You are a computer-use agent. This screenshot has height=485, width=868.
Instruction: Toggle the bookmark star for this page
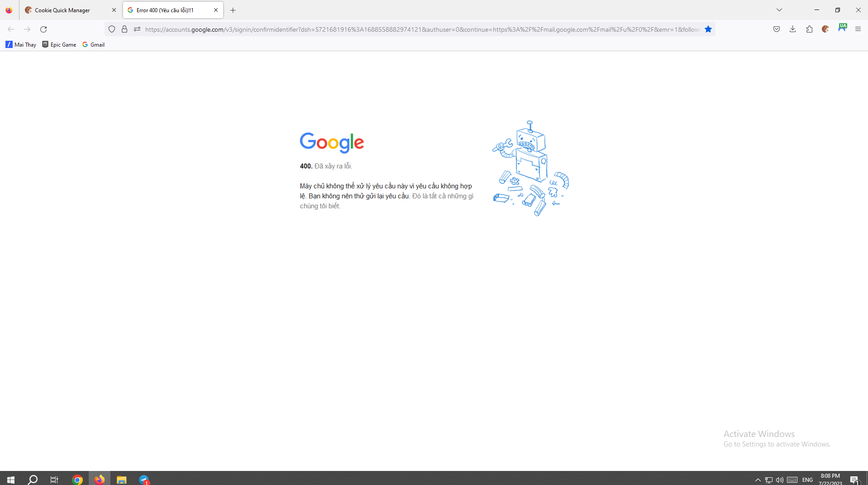pos(708,29)
